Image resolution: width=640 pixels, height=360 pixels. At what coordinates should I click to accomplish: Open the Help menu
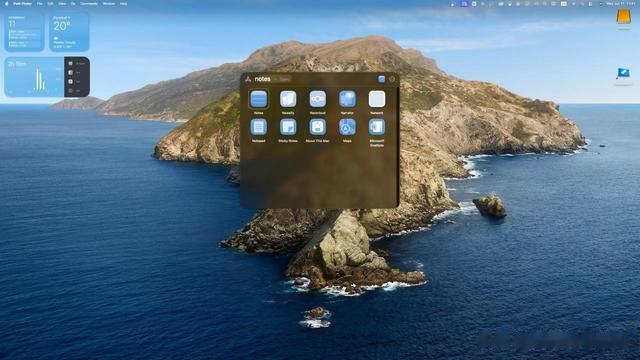[x=123, y=4]
